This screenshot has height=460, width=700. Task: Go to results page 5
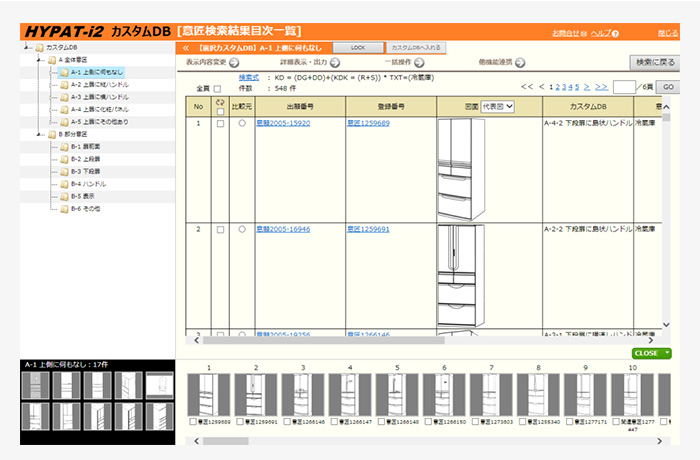(577, 87)
